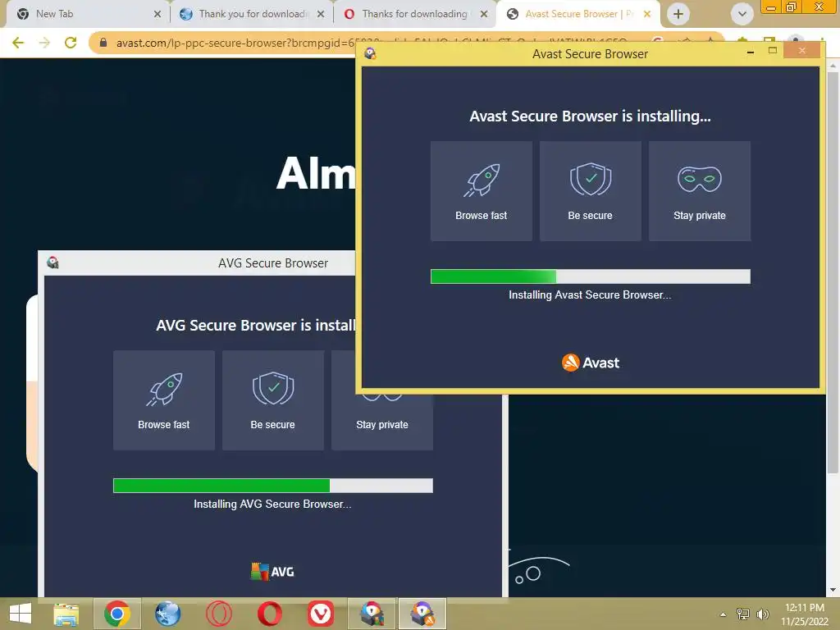Click the Avast logo in the installer
Screen dimensions: 840x630
point(591,363)
